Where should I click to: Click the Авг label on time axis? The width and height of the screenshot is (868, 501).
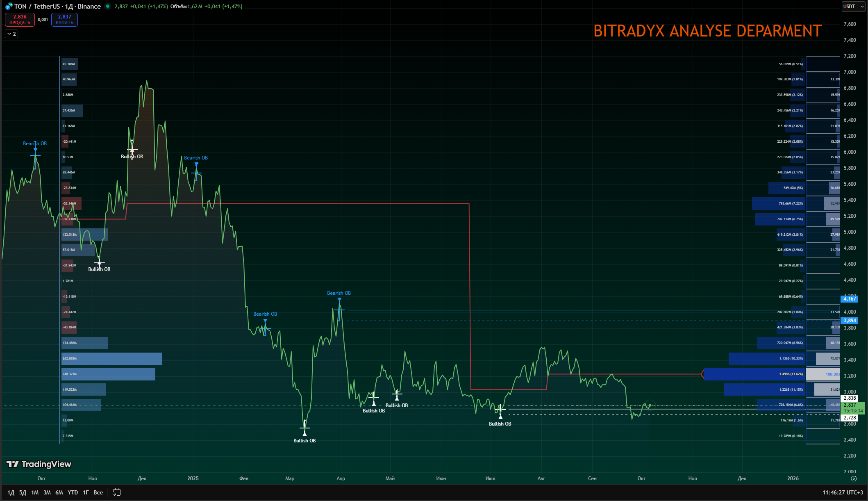[541, 478]
